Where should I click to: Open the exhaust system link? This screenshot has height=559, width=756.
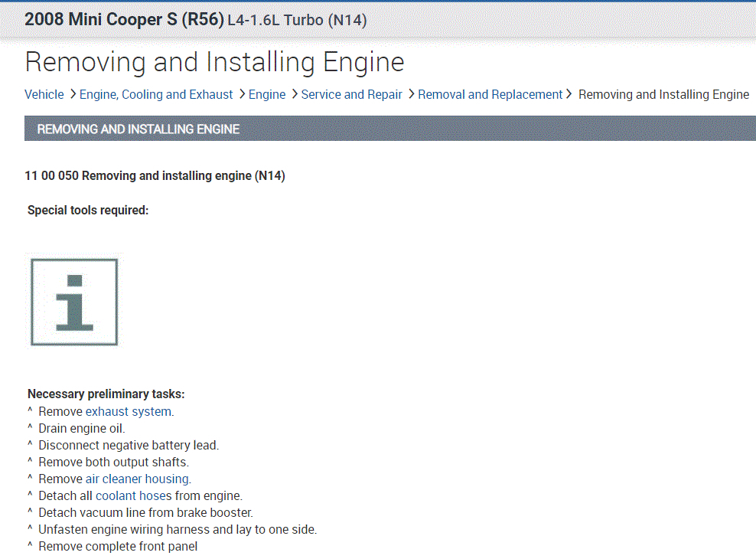(x=129, y=411)
